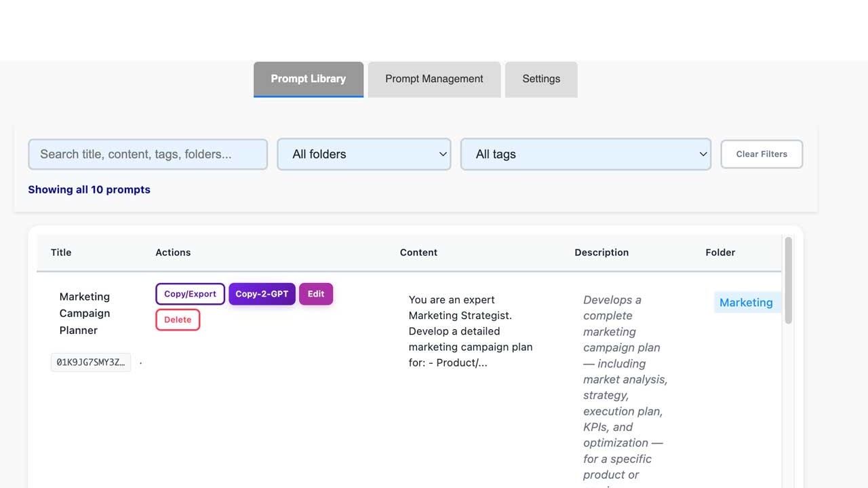Select the Prompt Library tab
This screenshot has height=488, width=868.
pyautogui.click(x=309, y=79)
